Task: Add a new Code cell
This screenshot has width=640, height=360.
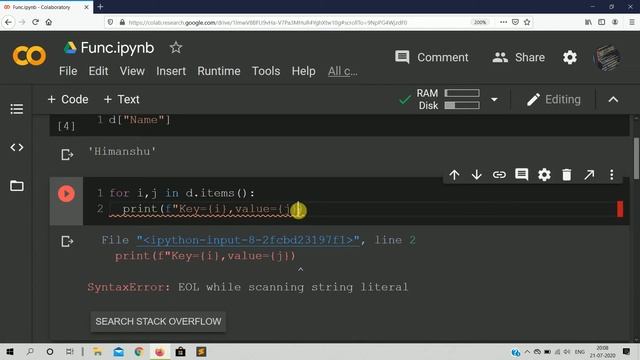Action: point(68,99)
